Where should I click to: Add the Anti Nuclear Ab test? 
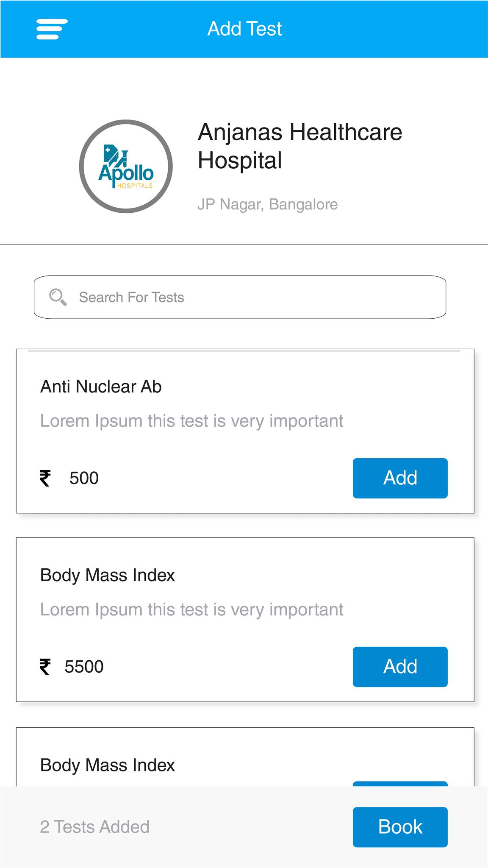(x=400, y=478)
